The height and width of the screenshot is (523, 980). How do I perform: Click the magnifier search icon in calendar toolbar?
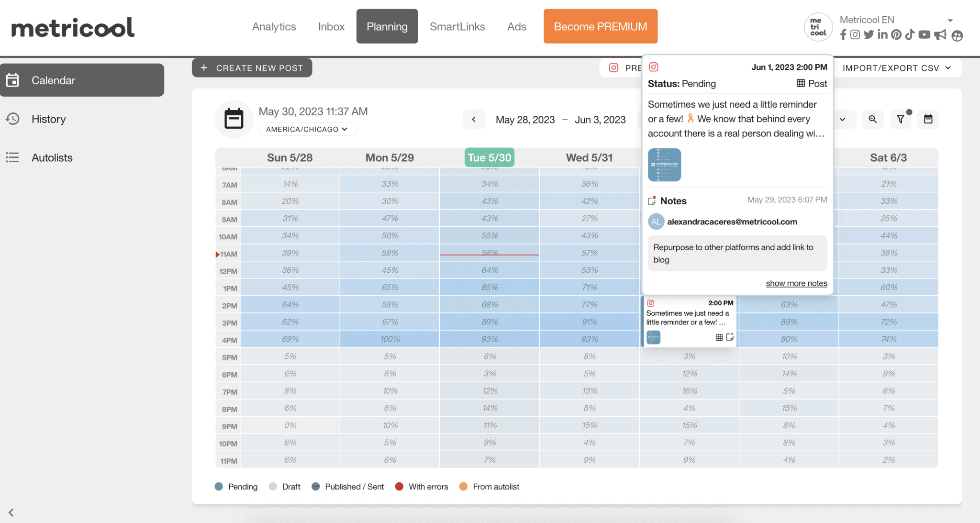tap(873, 119)
